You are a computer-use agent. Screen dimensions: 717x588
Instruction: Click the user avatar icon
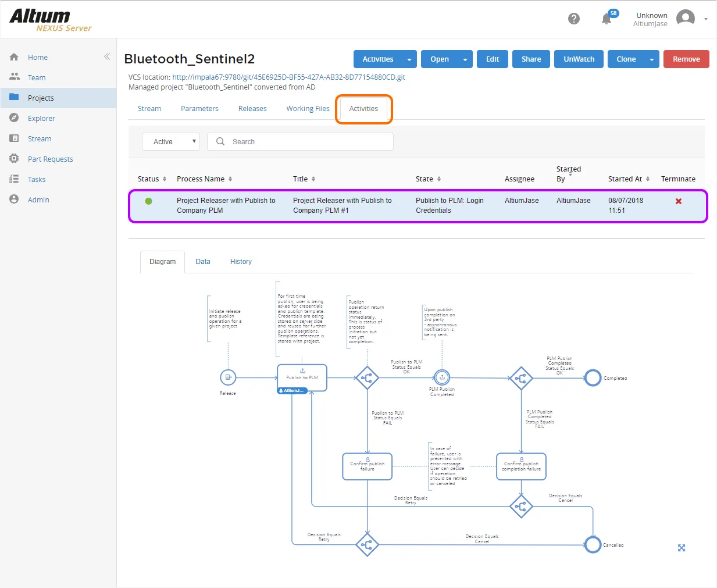[686, 19]
